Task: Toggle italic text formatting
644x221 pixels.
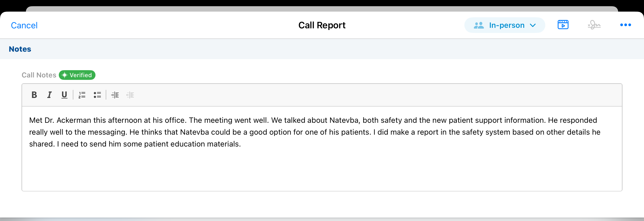Action: (49, 95)
